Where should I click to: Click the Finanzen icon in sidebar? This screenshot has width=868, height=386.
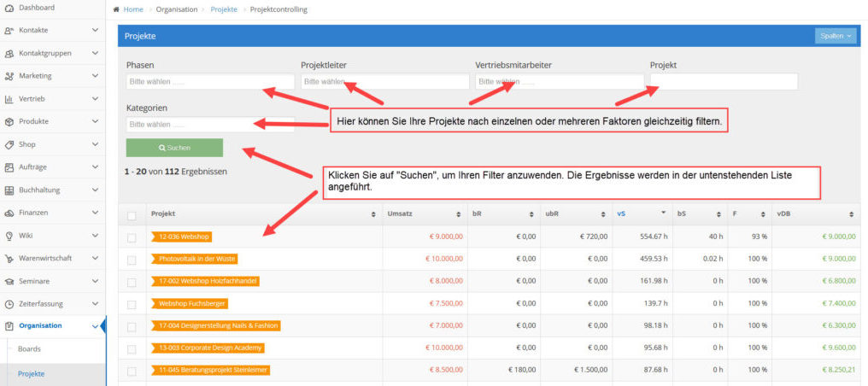tap(9, 213)
